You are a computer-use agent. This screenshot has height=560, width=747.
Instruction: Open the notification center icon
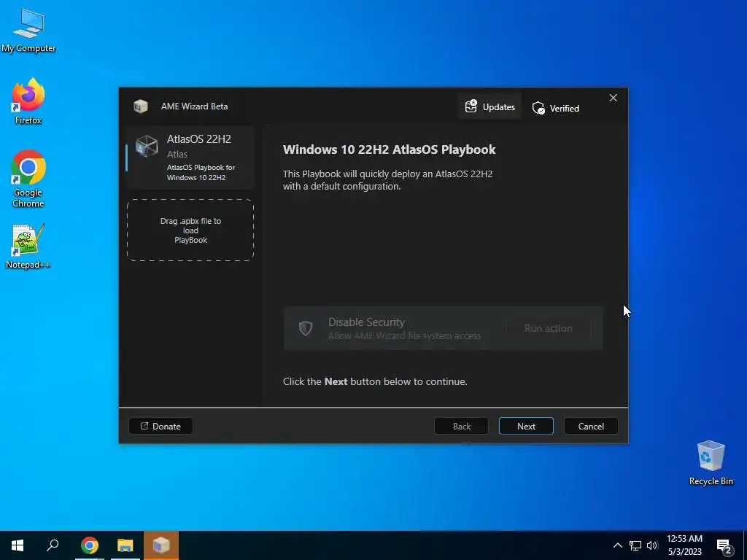724,546
